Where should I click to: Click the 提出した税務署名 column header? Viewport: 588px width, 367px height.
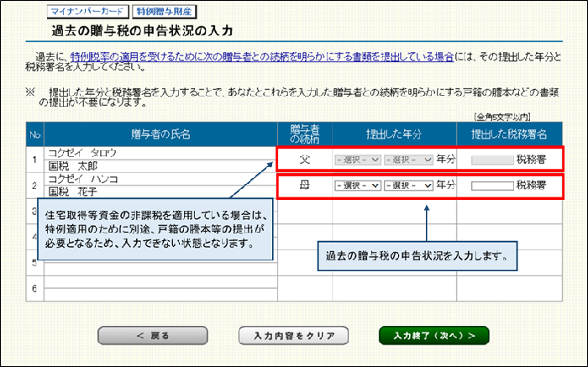coord(510,134)
